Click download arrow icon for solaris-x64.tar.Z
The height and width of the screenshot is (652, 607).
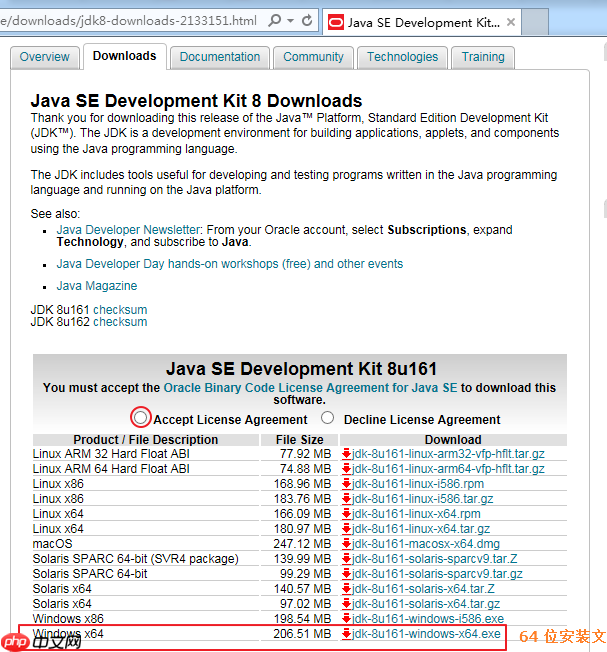pyautogui.click(x=346, y=589)
